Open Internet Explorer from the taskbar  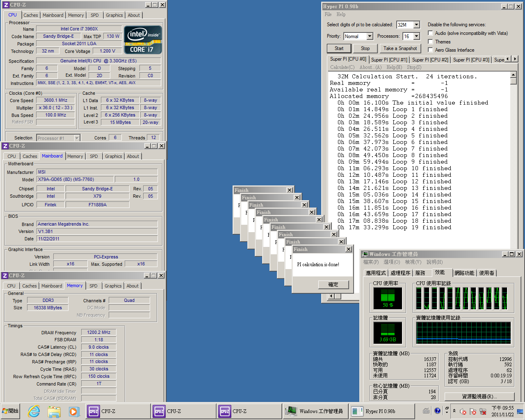point(34,411)
